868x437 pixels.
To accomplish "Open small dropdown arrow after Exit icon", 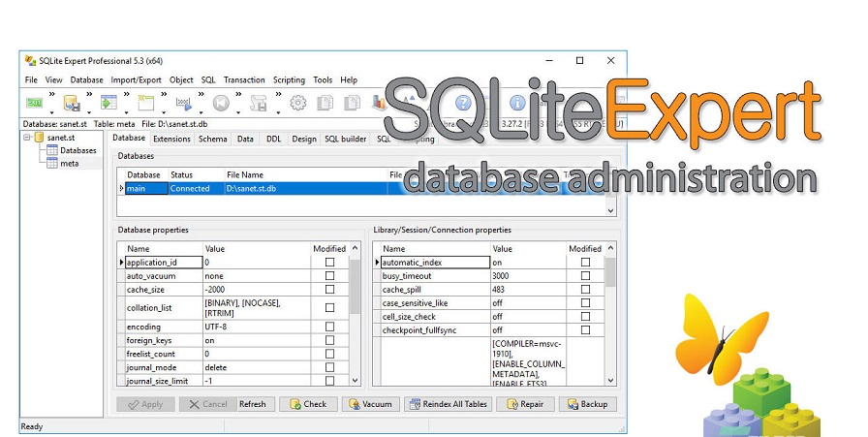I will [x=52, y=111].
